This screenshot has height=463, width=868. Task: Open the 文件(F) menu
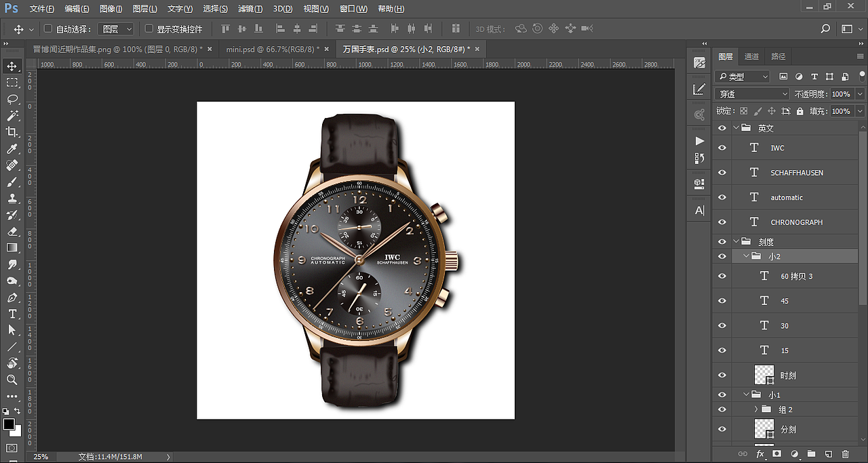(41, 9)
